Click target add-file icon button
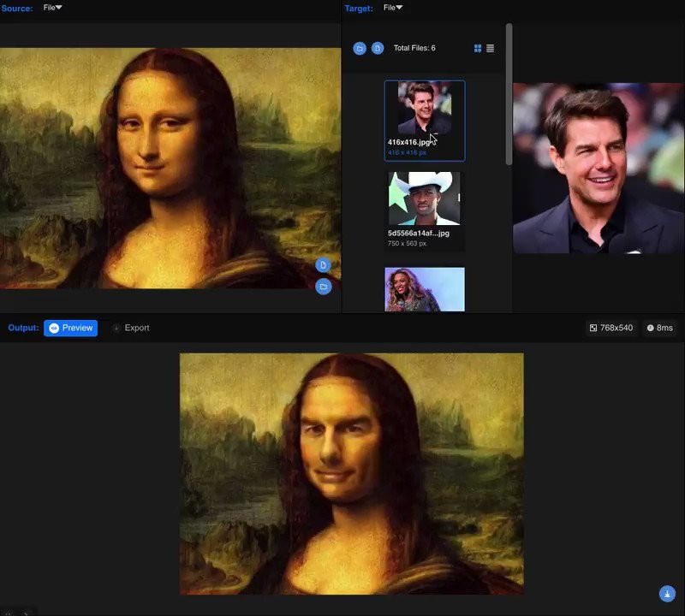The width and height of the screenshot is (685, 616). click(378, 49)
